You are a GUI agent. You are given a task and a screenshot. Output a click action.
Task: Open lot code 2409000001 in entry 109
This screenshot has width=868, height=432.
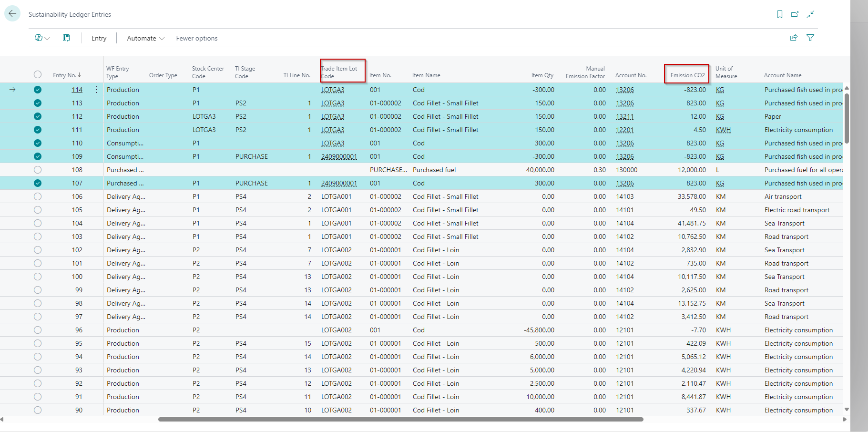coord(339,156)
